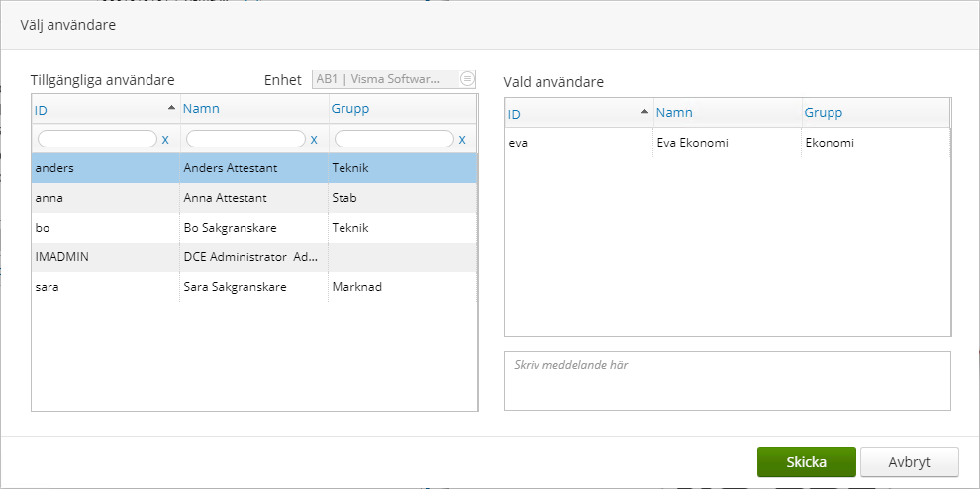This screenshot has width=980, height=489.
Task: Sort selected users by Namn header
Action: click(x=674, y=112)
